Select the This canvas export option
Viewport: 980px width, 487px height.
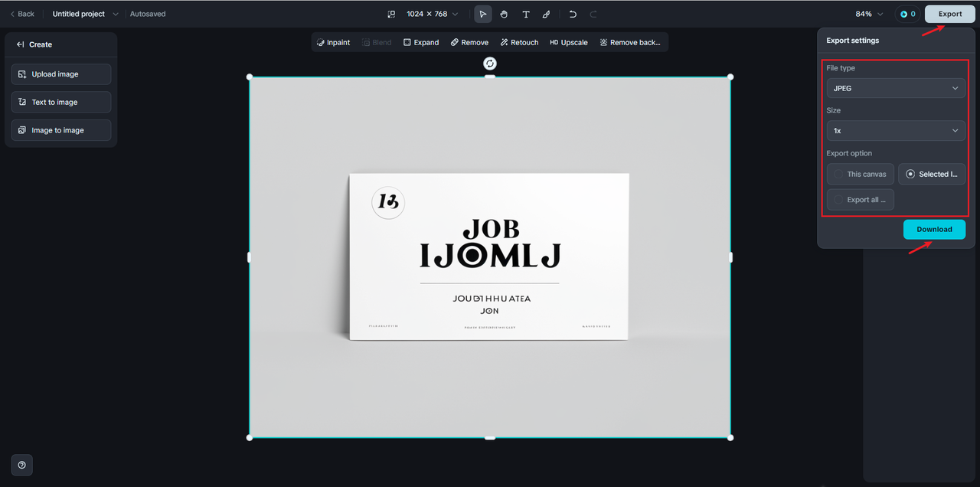coord(860,174)
